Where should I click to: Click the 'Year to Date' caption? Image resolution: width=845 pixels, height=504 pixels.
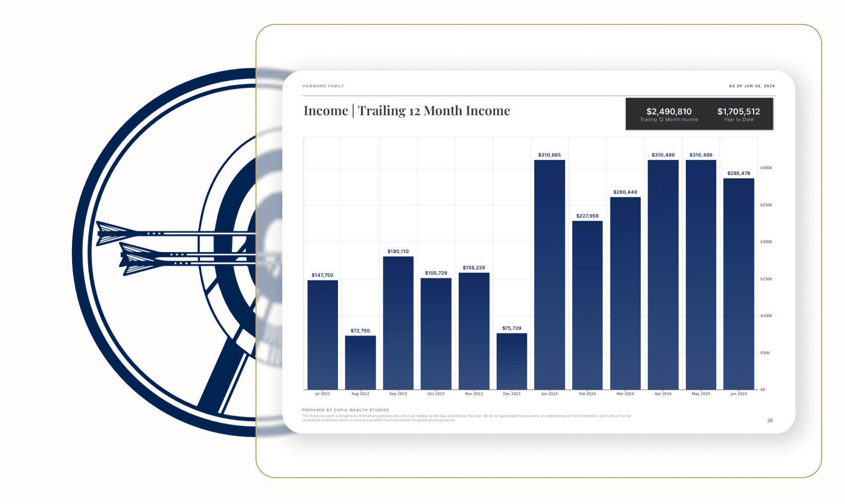tap(739, 120)
